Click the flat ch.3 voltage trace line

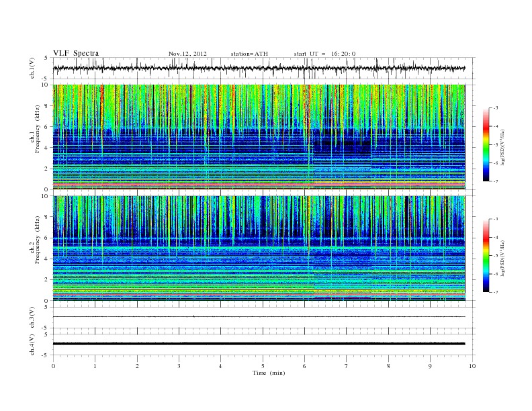pos(259,317)
